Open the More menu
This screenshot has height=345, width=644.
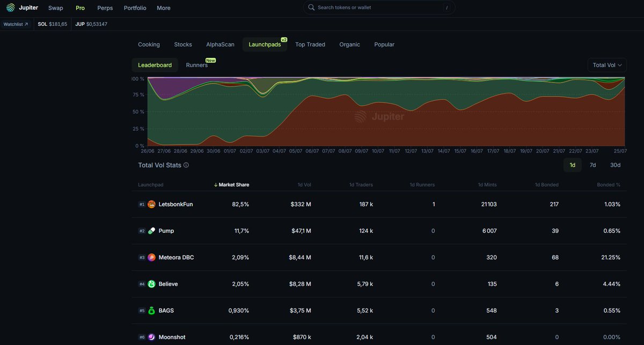[164, 8]
